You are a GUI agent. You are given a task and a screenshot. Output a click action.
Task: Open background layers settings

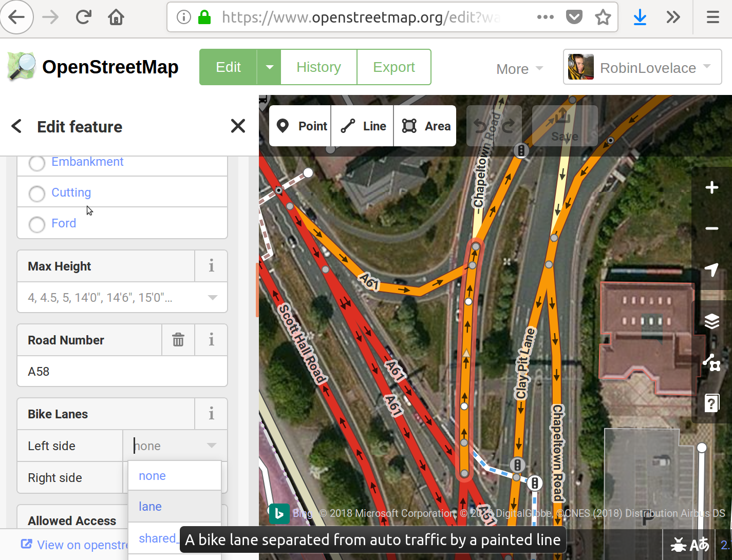click(x=711, y=321)
